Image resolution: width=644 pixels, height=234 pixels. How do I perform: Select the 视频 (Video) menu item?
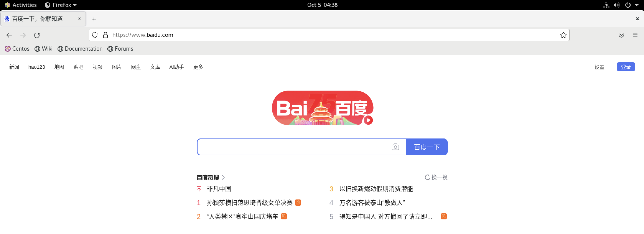97,67
